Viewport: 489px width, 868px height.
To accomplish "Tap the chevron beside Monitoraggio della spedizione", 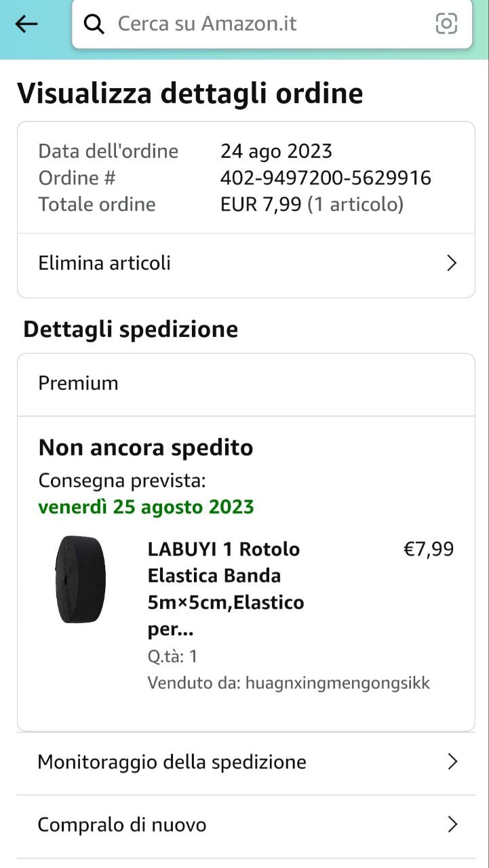I will 452,762.
